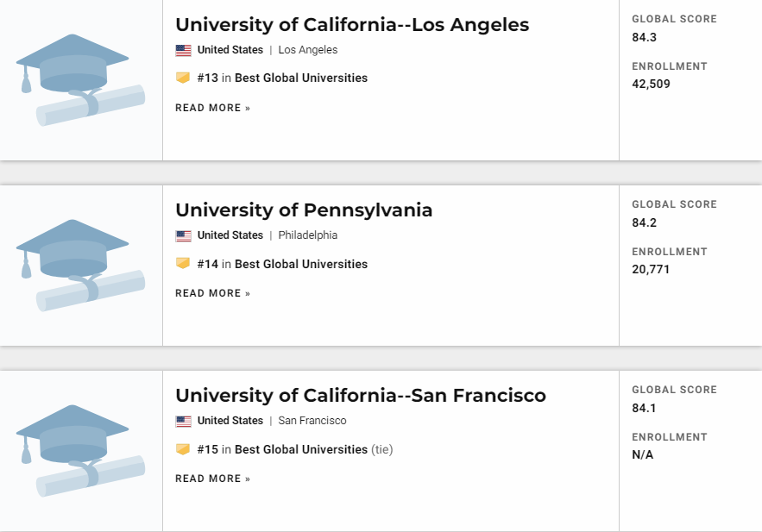This screenshot has width=762, height=532.
Task: Open Best Global Universities link for #14 ranking
Action: (301, 264)
